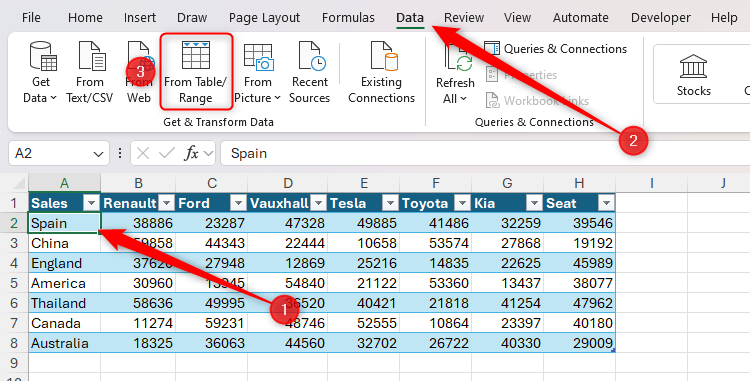Open Insert Function (fx) dialog
The height and width of the screenshot is (381, 750).
click(191, 153)
